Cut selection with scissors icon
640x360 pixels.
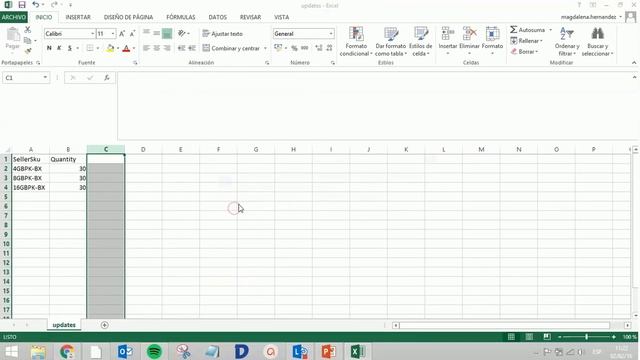point(27,30)
